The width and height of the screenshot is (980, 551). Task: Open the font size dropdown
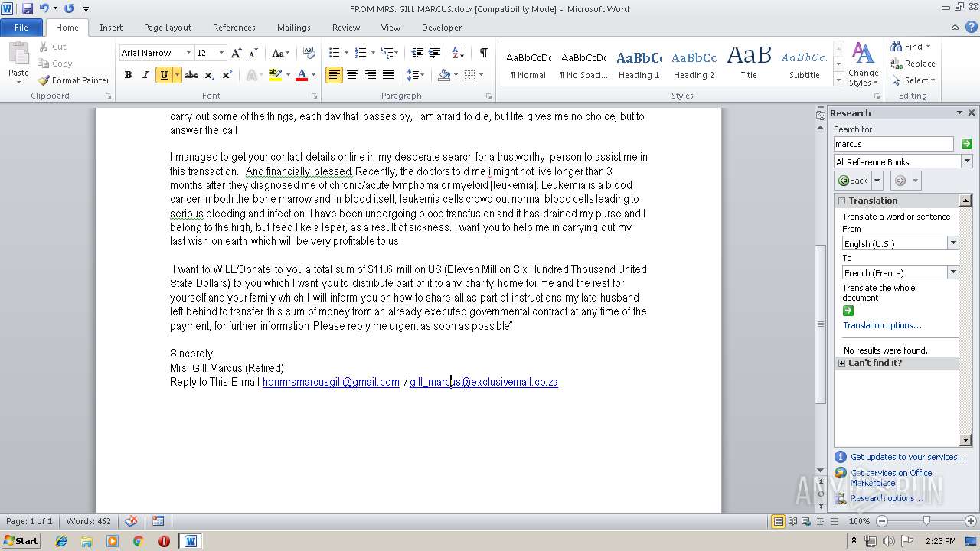(x=222, y=53)
